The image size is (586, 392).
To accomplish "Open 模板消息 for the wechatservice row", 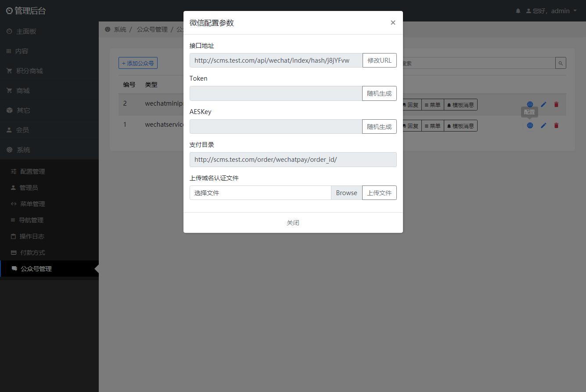I will tap(460, 126).
